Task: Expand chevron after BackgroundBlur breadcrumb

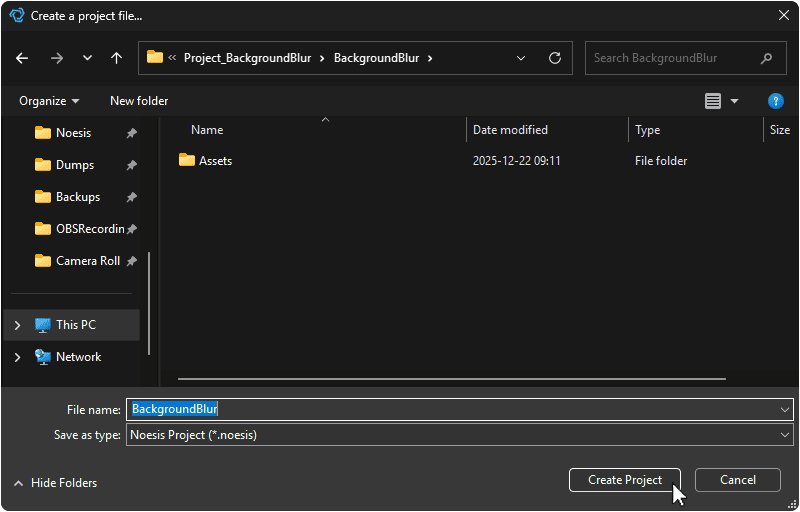Action: pyautogui.click(x=430, y=58)
